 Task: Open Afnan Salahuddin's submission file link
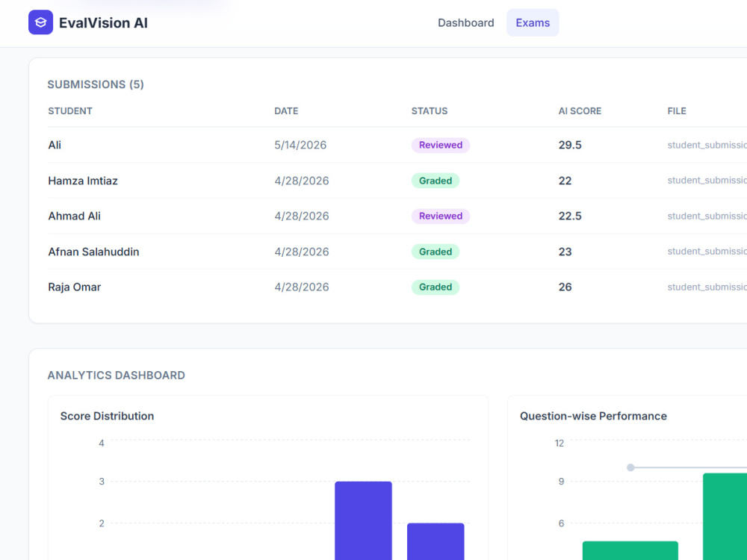tap(707, 251)
